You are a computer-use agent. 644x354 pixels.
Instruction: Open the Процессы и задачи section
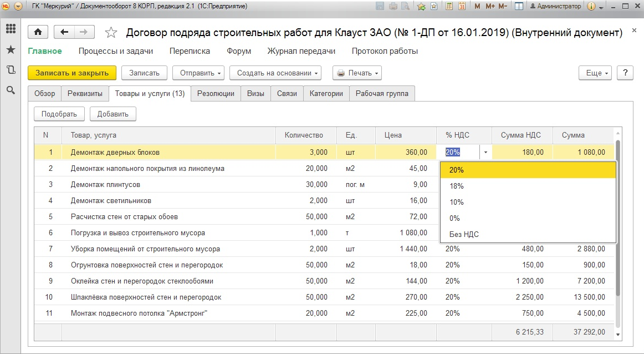[x=116, y=51]
